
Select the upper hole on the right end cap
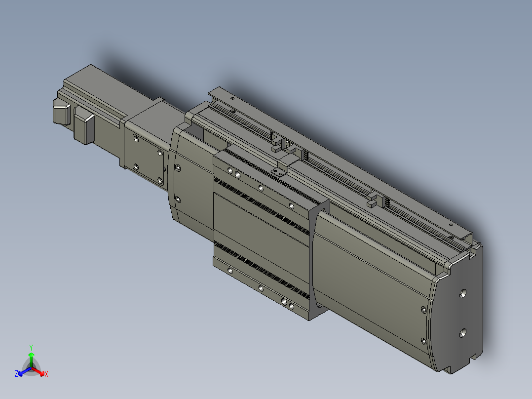(463, 293)
